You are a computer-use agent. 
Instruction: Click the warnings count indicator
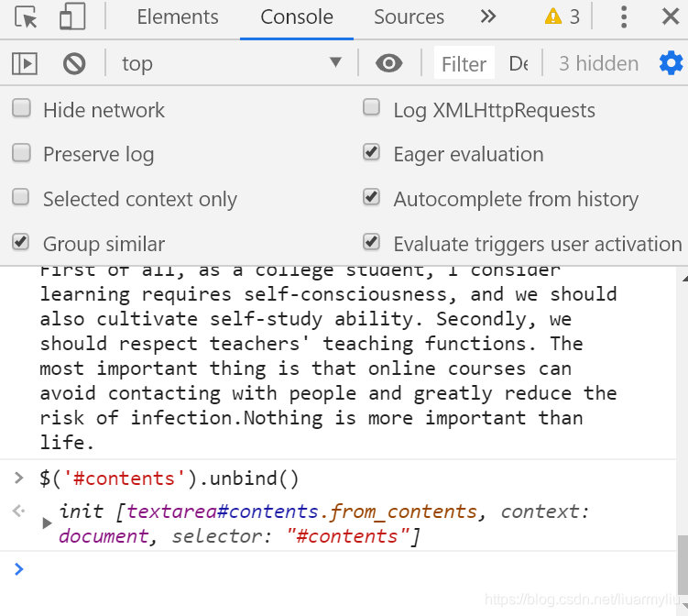562,17
